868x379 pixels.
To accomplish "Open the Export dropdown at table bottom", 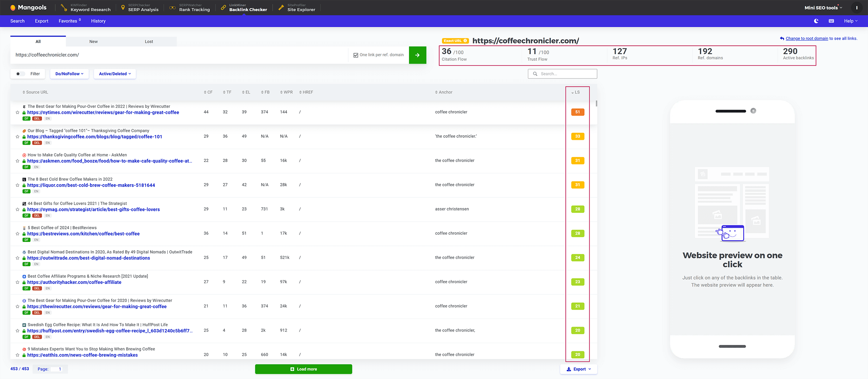I will point(579,369).
